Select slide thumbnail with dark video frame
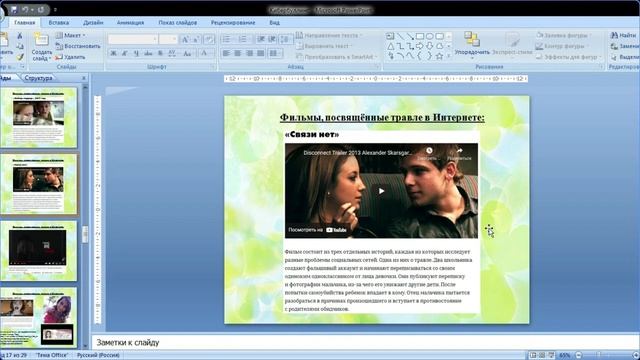Viewport: 640px width, 360px height. click(x=38, y=250)
